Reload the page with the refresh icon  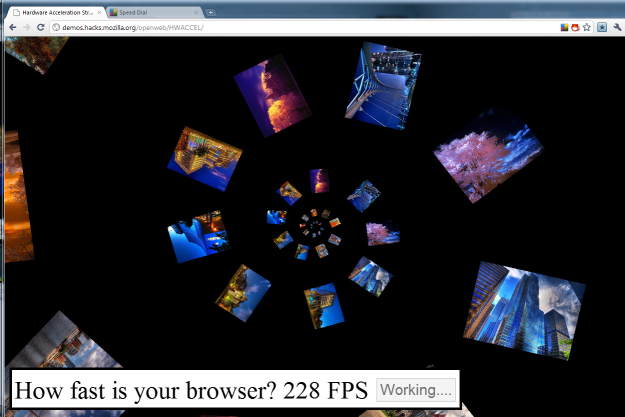pos(40,27)
